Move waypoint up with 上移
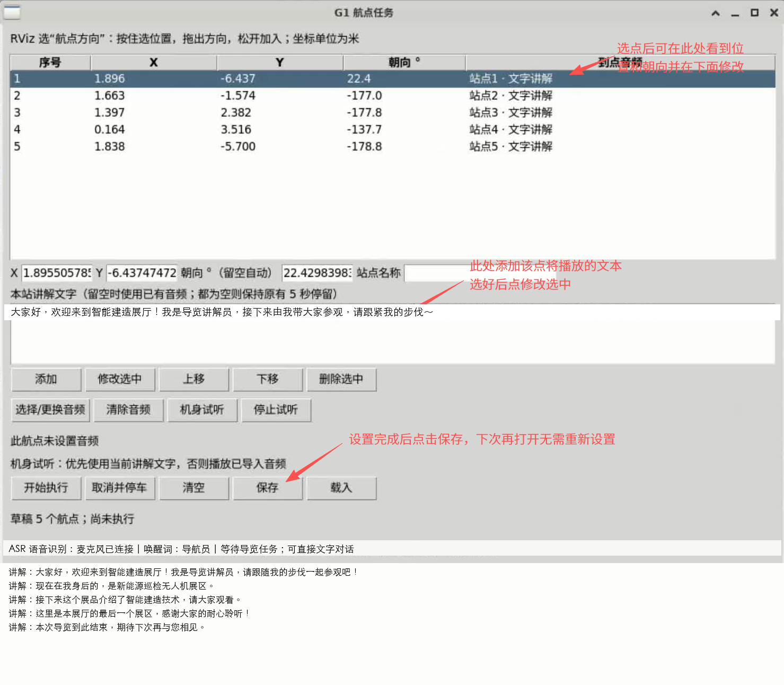The width and height of the screenshot is (784, 685). (194, 380)
